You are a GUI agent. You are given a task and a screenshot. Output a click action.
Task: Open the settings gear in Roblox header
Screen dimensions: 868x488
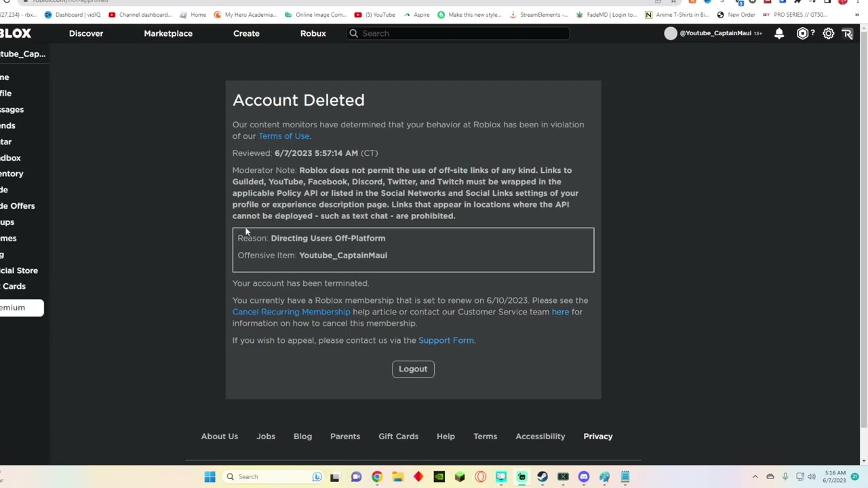829,33
